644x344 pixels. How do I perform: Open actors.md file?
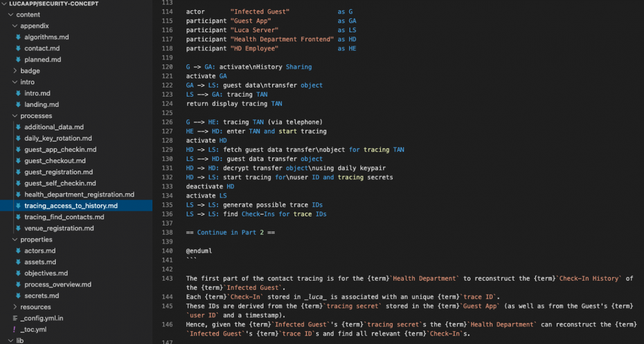point(40,251)
